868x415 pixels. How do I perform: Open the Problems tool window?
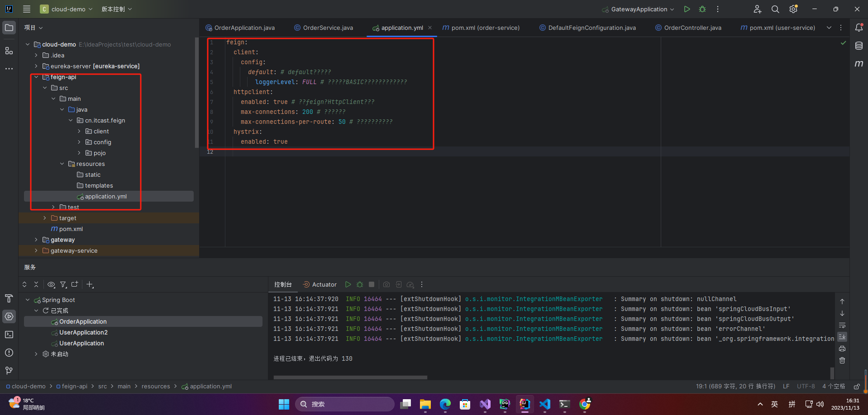tap(9, 353)
